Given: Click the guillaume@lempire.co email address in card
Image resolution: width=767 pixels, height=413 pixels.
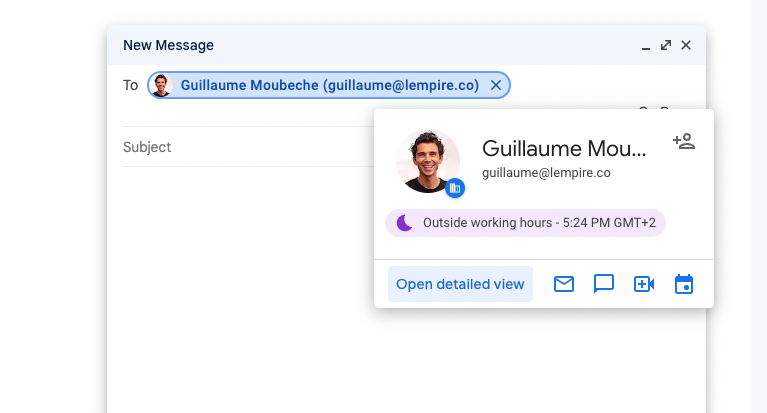Looking at the screenshot, I should (546, 172).
